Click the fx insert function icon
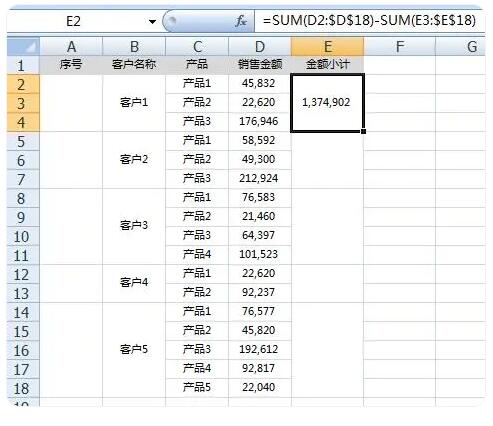This screenshot has height=426, width=493. tap(241, 21)
